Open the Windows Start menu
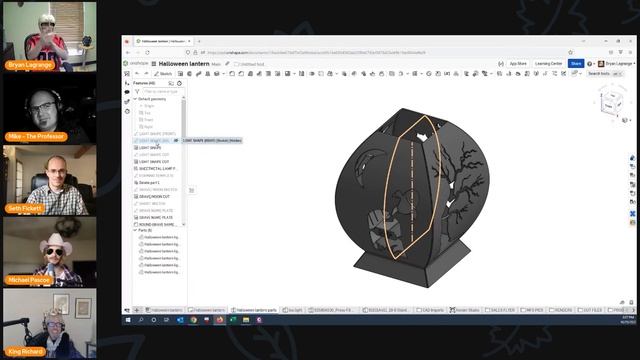640x360 pixels. 128,320
